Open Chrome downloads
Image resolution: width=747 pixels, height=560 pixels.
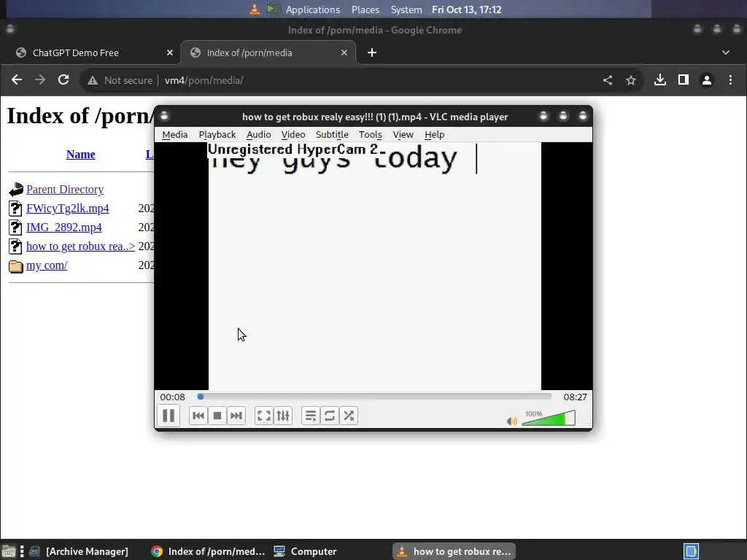tap(659, 80)
